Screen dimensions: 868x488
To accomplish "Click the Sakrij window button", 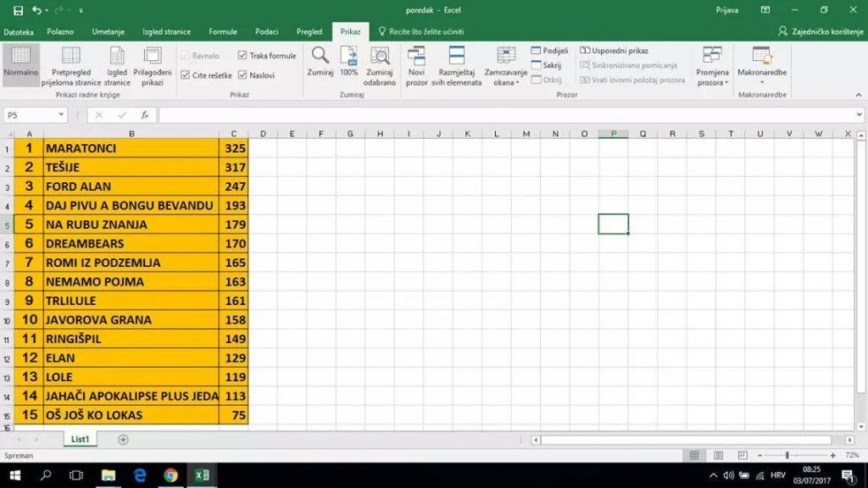I will pyautogui.click(x=546, y=65).
